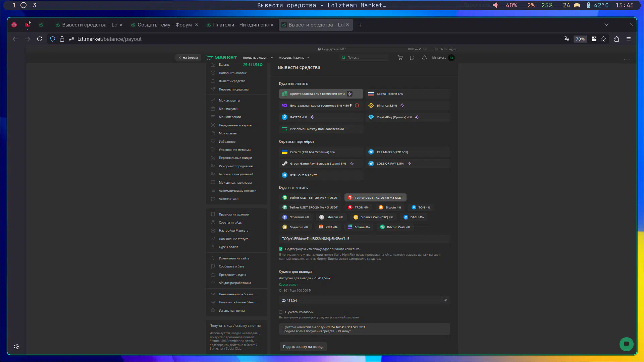
Task: Open the shopping cart icon
Action: (x=400, y=58)
